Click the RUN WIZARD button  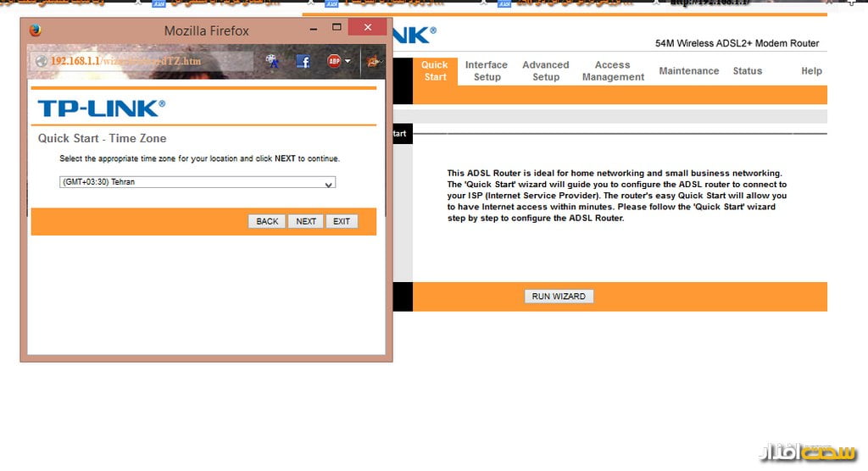point(559,296)
